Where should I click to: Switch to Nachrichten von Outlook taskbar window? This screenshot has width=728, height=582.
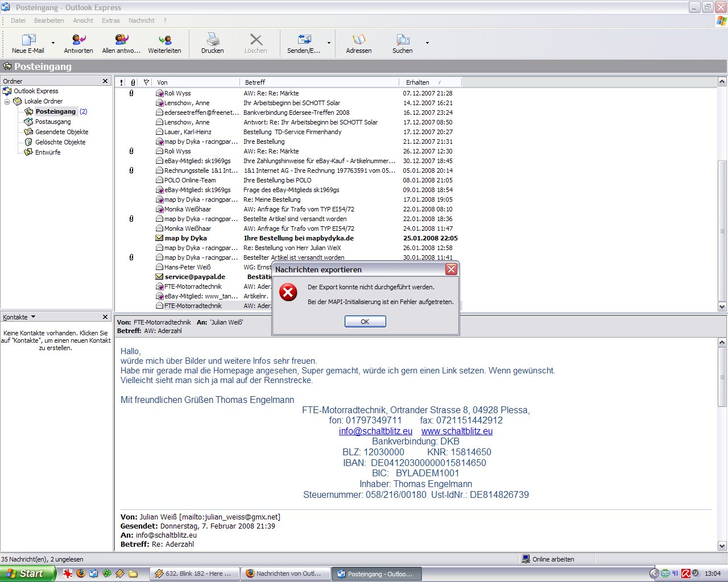point(284,573)
